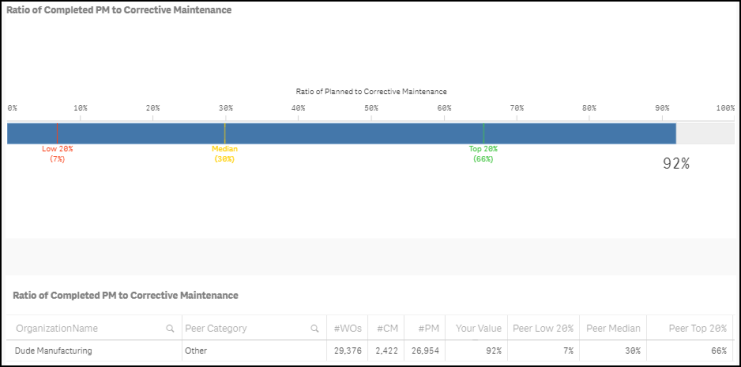This screenshot has width=741, height=367.
Task: Search the Peer Category column using magnifier icon
Action: [x=314, y=329]
